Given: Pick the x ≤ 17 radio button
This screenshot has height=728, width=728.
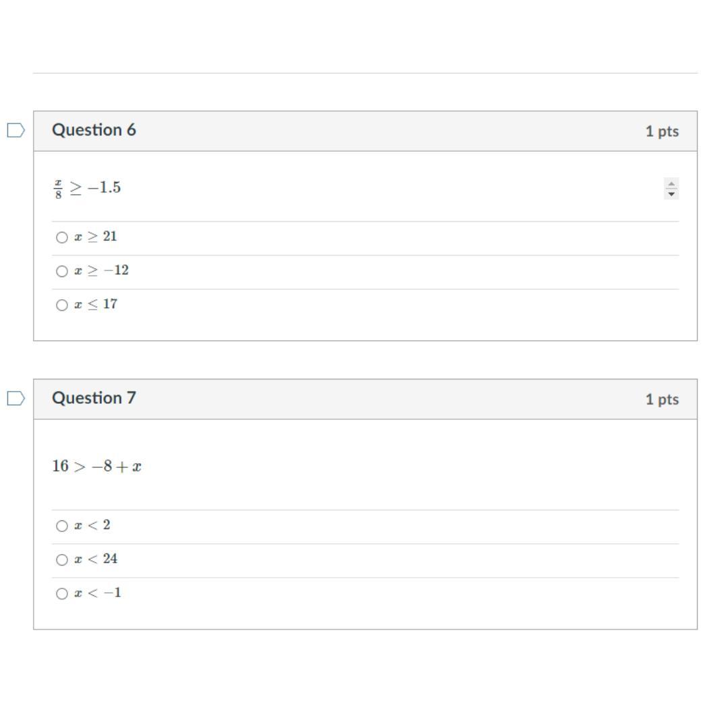Looking at the screenshot, I should point(62,305).
